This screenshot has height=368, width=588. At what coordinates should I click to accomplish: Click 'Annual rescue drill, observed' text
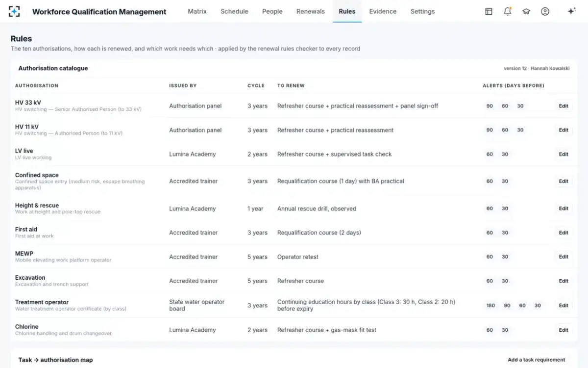[317, 209]
